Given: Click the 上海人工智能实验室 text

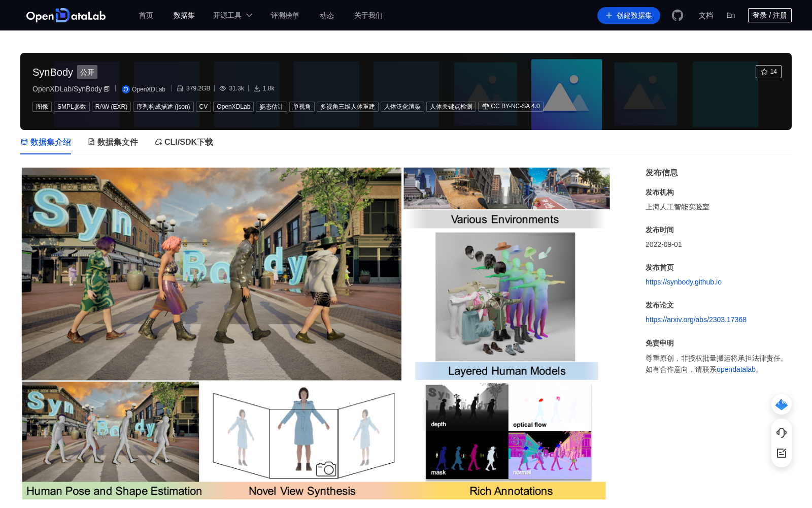Looking at the screenshot, I should click(678, 207).
